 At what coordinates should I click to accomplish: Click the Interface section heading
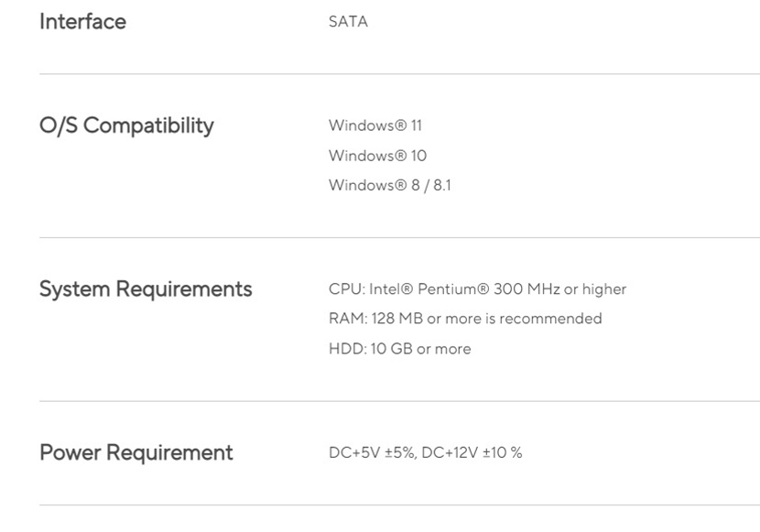[x=82, y=22]
